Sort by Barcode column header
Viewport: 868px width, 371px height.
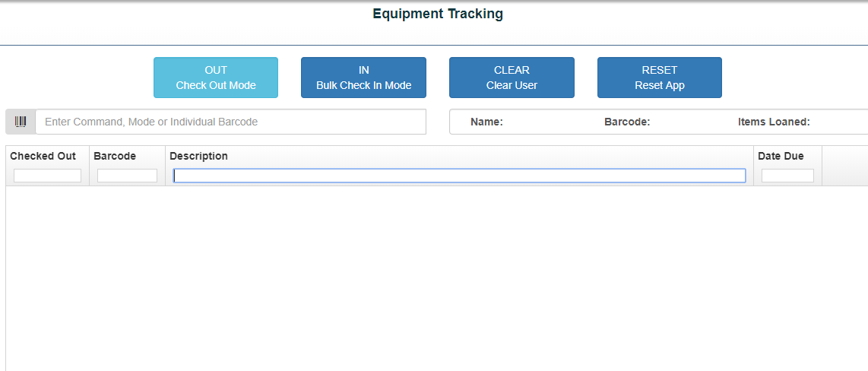pos(115,156)
